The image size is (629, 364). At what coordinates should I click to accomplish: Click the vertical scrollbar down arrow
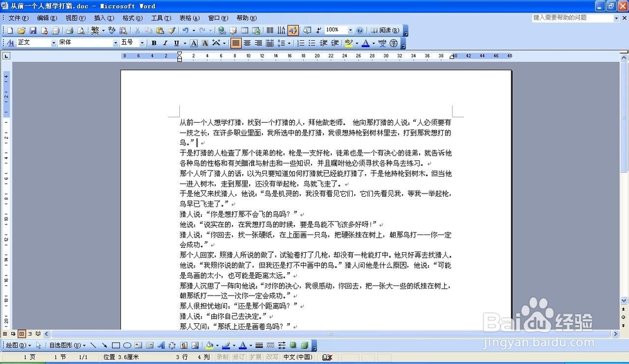pyautogui.click(x=624, y=301)
